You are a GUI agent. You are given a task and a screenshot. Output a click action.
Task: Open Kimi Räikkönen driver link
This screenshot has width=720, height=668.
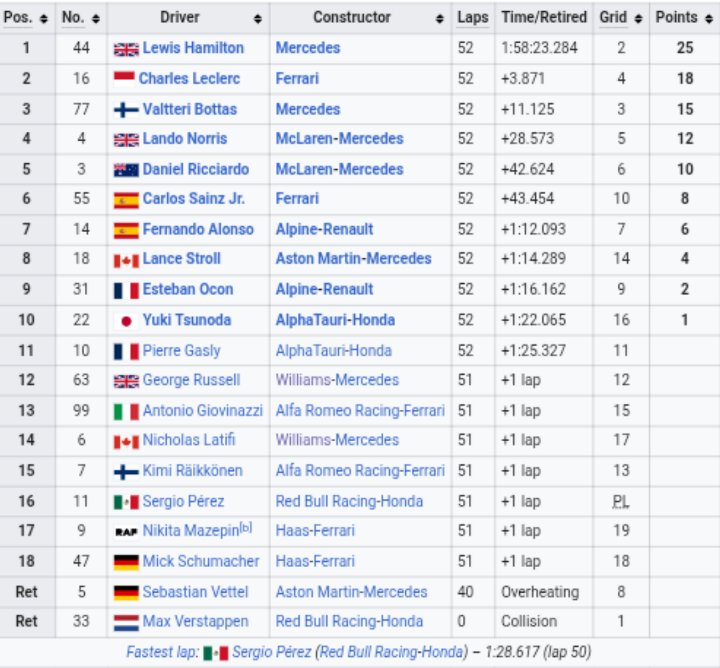coord(192,471)
